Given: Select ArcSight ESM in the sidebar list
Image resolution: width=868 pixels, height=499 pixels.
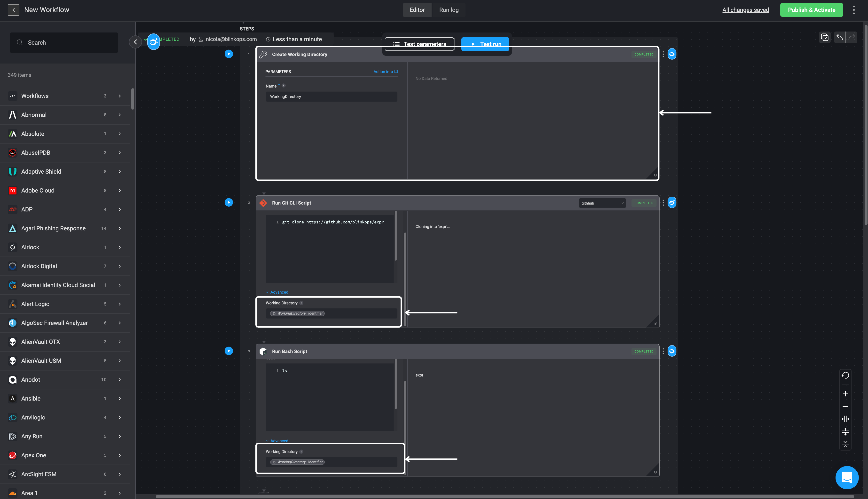Looking at the screenshot, I should pos(65,474).
